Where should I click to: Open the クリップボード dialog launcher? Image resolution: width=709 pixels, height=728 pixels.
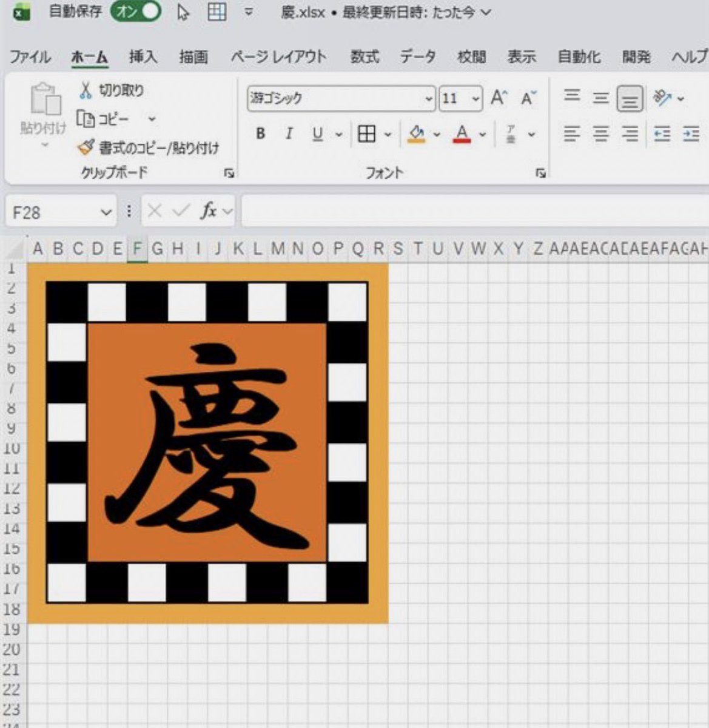pos(229,174)
